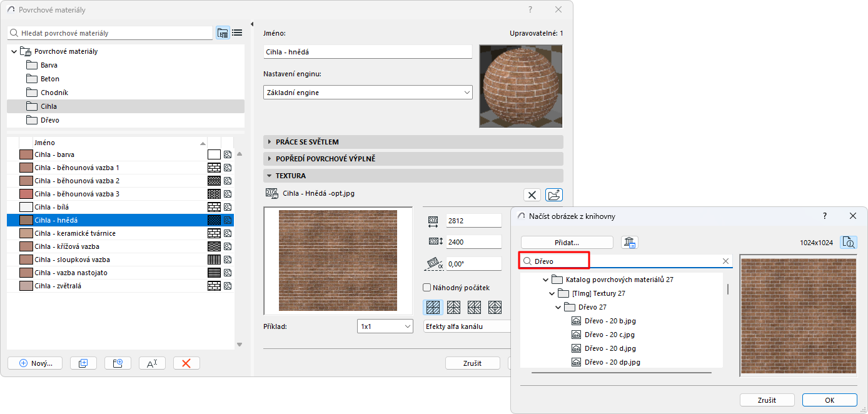Viewport: 868px width, 414px height.
Task: Focus Hledat povrchové materiály search field
Action: coord(111,33)
